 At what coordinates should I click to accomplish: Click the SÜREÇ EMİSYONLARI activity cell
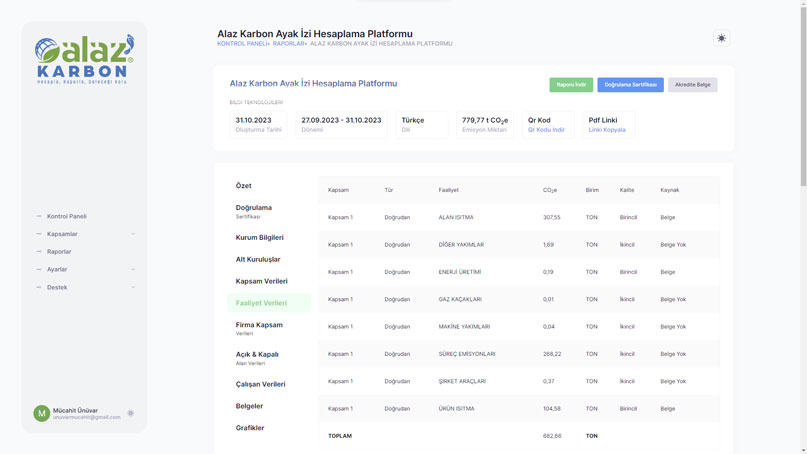point(467,354)
